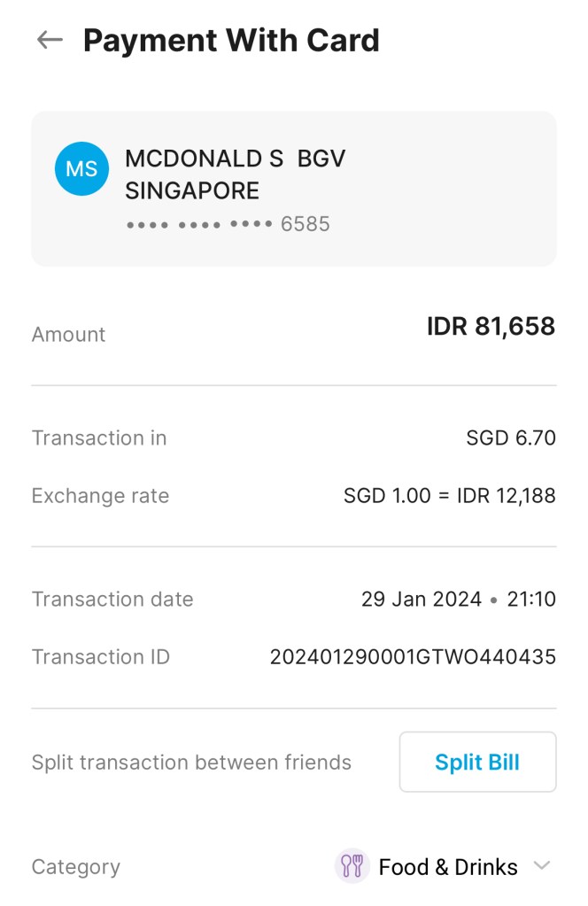Click the Exchange rate label
The width and height of the screenshot is (588, 906).
(100, 496)
